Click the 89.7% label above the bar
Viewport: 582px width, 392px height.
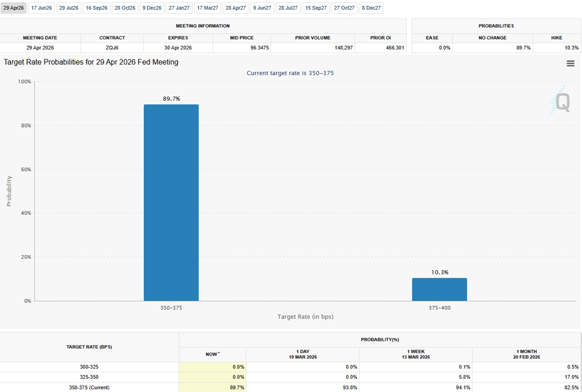[x=171, y=98]
